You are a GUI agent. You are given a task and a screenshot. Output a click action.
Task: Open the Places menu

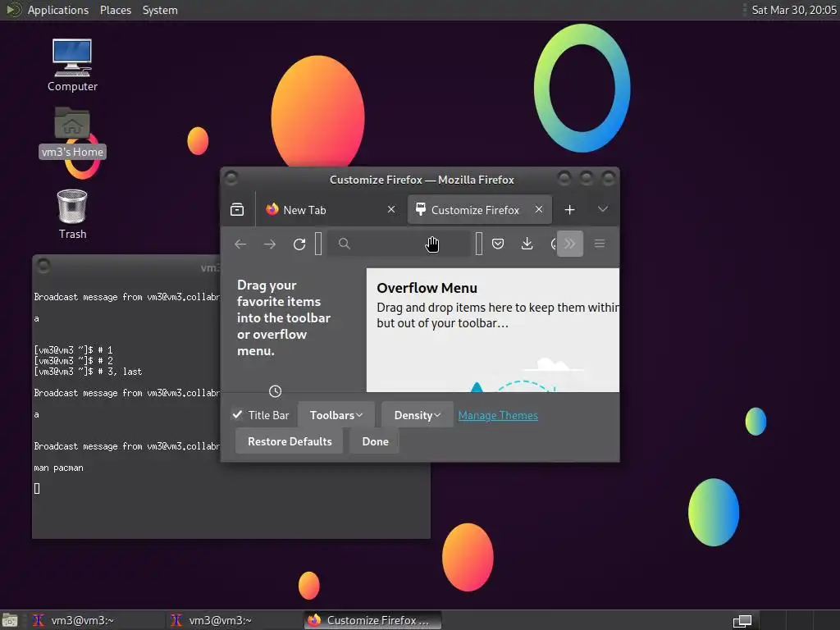(116, 10)
